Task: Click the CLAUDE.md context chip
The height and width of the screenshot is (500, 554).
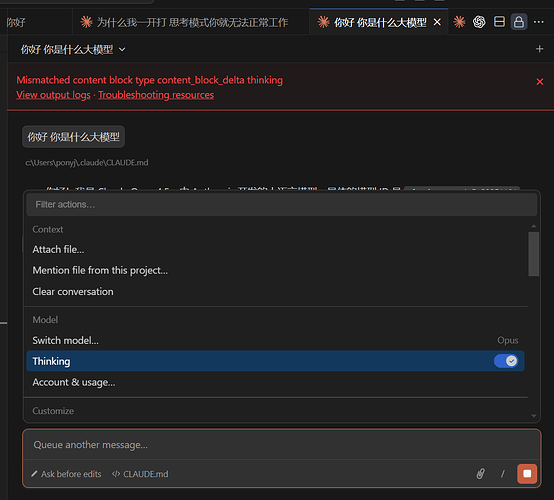Action: (x=140, y=474)
